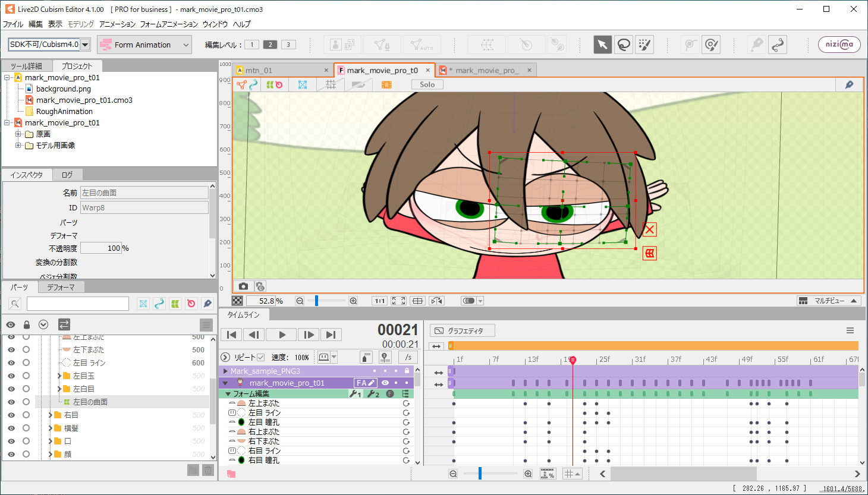Viewport: 868px width, 495px height.
Task: Click the FA edit badge on mark_movie_pro_t01 track
Action: 365,383
